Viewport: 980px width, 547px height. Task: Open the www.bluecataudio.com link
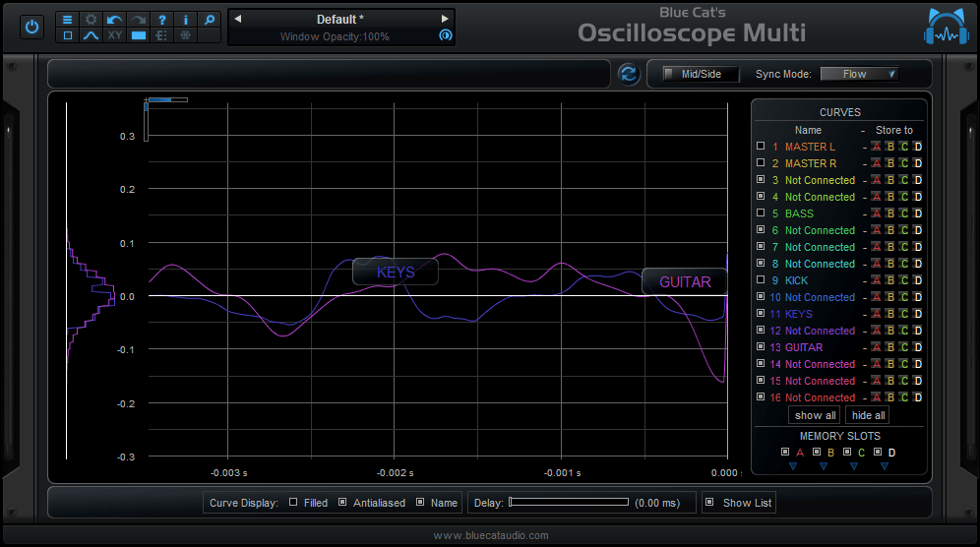[x=491, y=536]
